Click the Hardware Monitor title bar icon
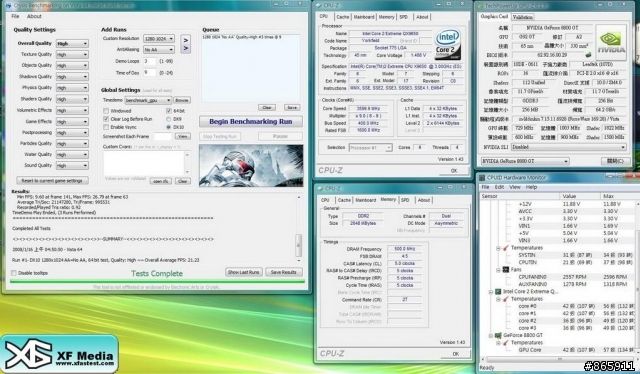The image size is (640, 374). (x=482, y=178)
